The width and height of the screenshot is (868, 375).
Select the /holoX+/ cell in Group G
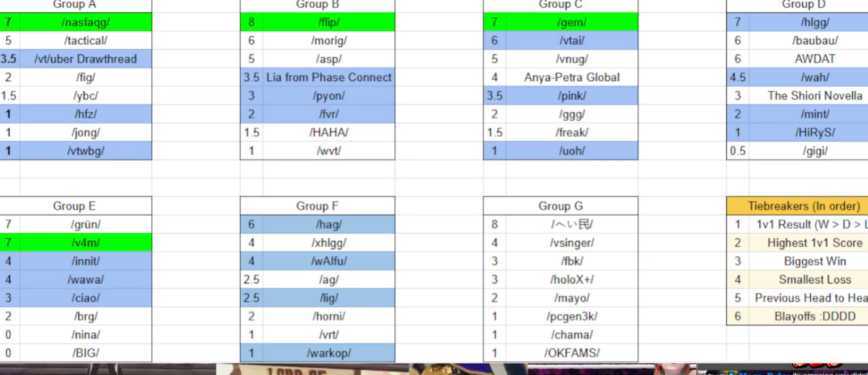pos(572,280)
